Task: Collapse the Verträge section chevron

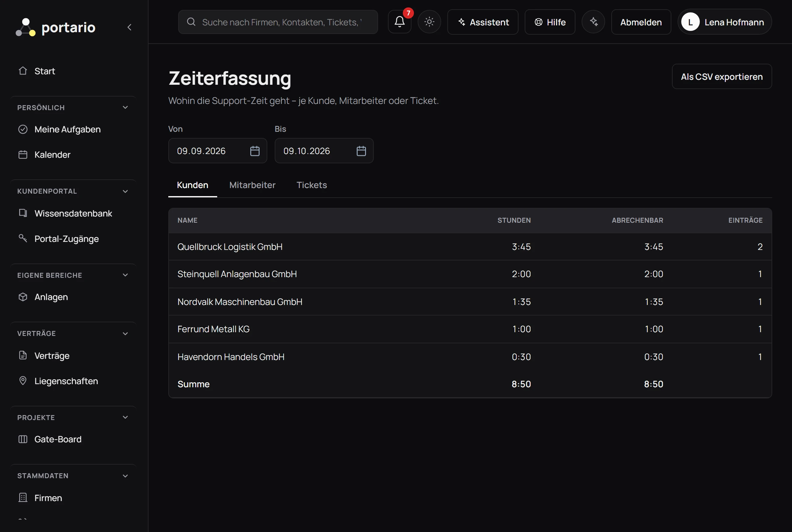Action: click(125, 333)
